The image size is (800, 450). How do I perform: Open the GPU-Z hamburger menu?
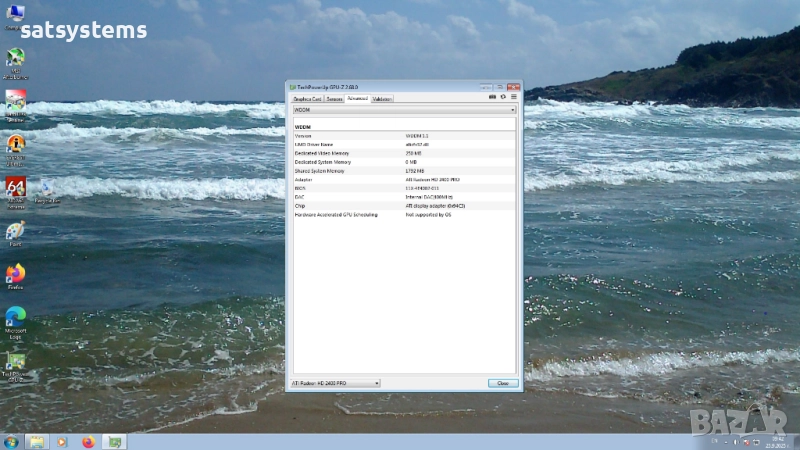(514, 98)
